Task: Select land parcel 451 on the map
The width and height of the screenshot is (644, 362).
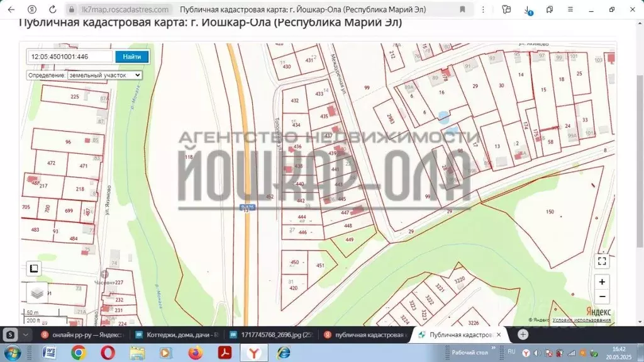Action: click(320, 265)
